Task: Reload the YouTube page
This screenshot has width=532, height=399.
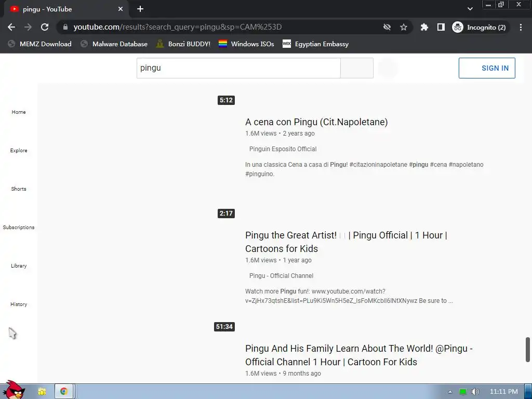Action: 45,27
